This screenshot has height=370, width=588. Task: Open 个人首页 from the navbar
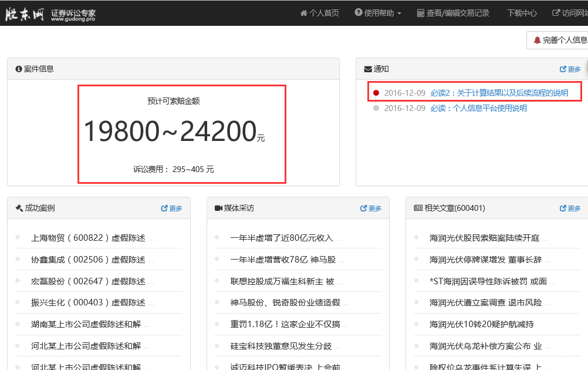coord(320,13)
